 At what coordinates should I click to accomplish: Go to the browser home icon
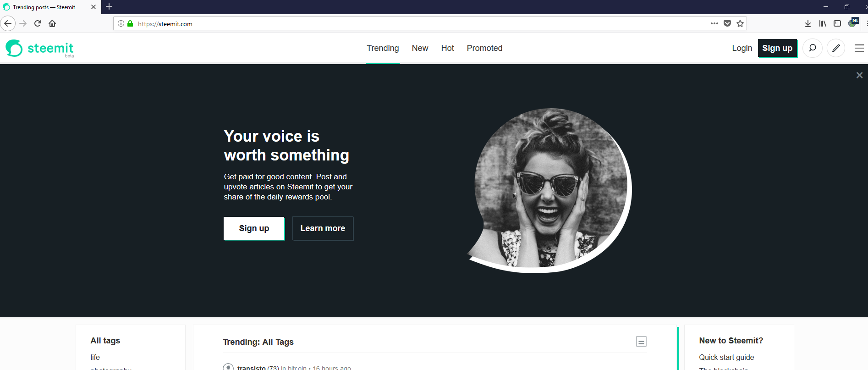tap(52, 23)
